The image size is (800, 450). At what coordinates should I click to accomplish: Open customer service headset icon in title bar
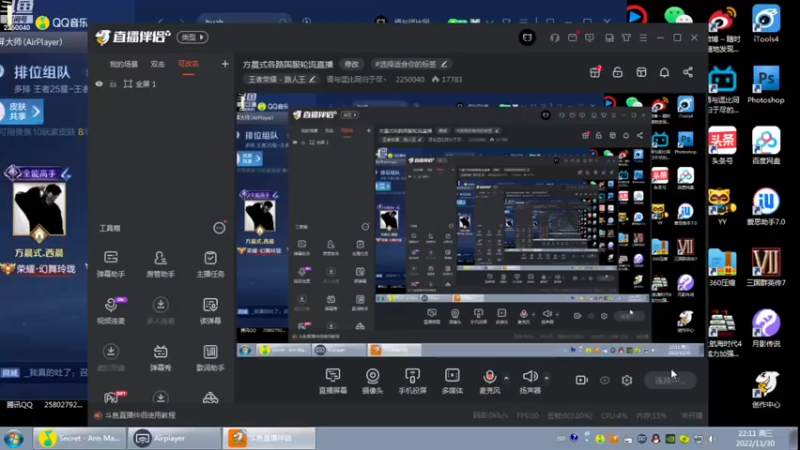[555, 38]
